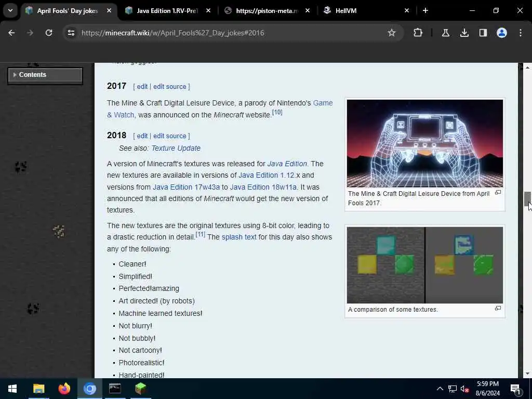Open the notification center icon
Screen dimensions: 532x399
point(516,389)
